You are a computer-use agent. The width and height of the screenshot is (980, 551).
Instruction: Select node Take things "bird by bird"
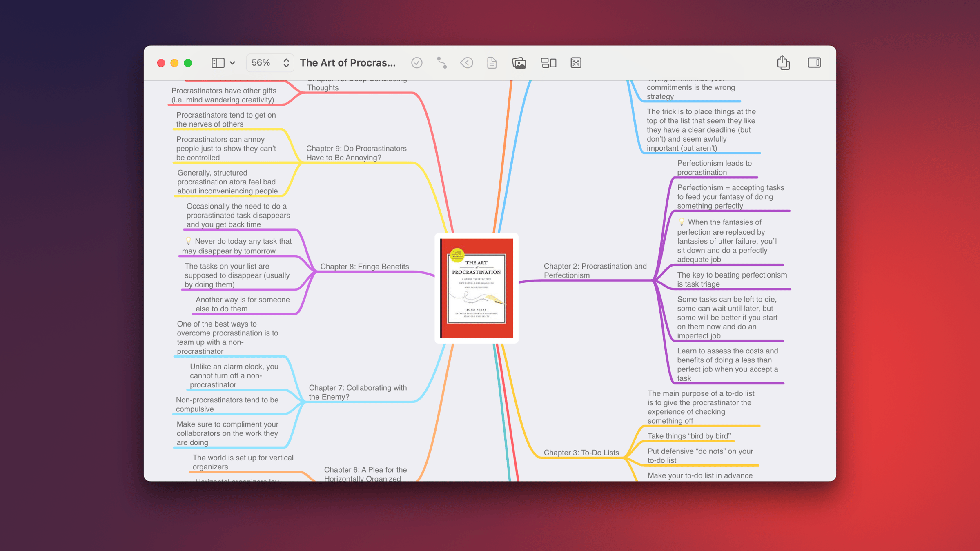[x=689, y=436]
